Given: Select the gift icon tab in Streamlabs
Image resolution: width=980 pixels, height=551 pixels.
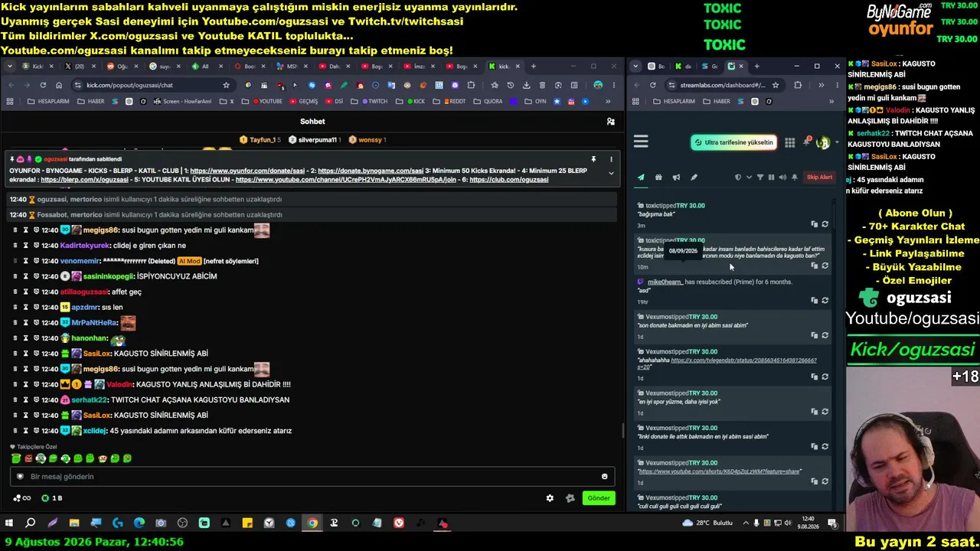Looking at the screenshot, I should pos(658,178).
